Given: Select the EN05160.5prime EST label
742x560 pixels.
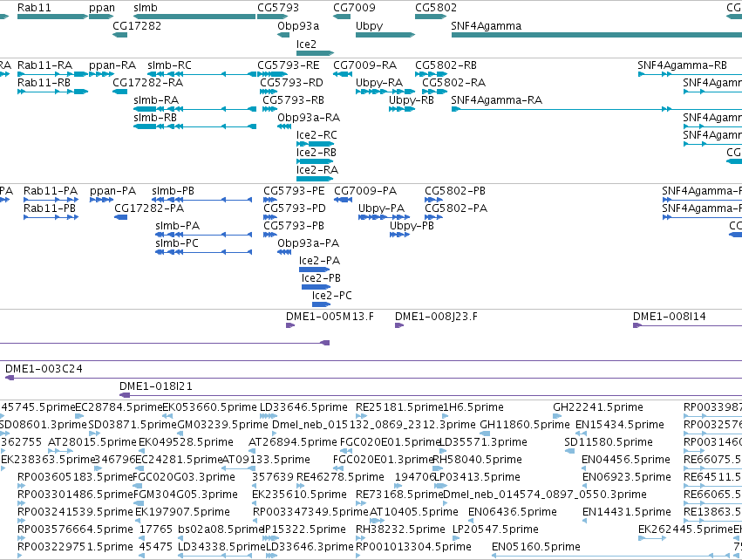Looking at the screenshot, I should (x=536, y=548).
